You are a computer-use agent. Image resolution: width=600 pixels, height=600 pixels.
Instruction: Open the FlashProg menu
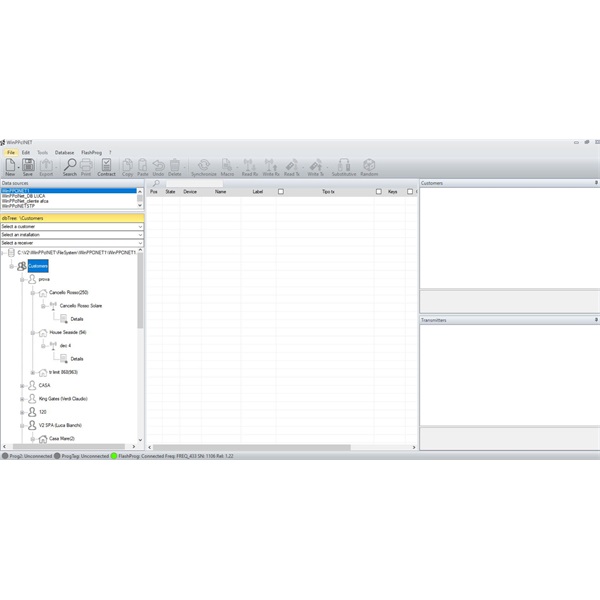coord(91,152)
